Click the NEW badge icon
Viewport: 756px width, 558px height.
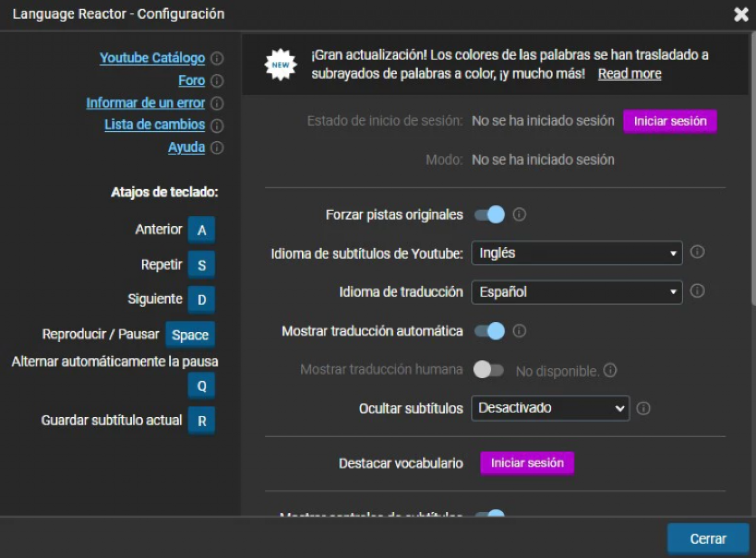coord(281,64)
